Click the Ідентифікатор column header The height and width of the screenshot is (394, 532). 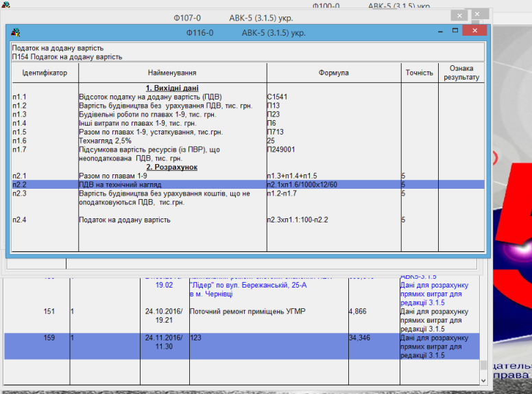click(x=45, y=73)
